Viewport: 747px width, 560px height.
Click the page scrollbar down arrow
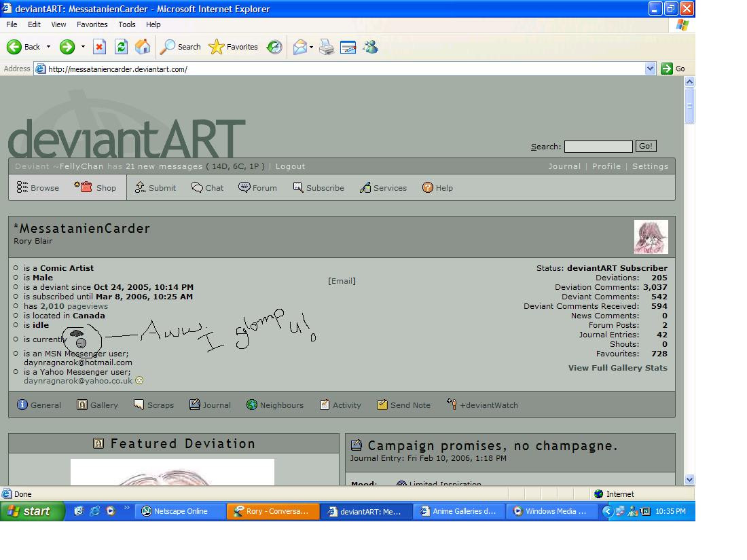689,480
